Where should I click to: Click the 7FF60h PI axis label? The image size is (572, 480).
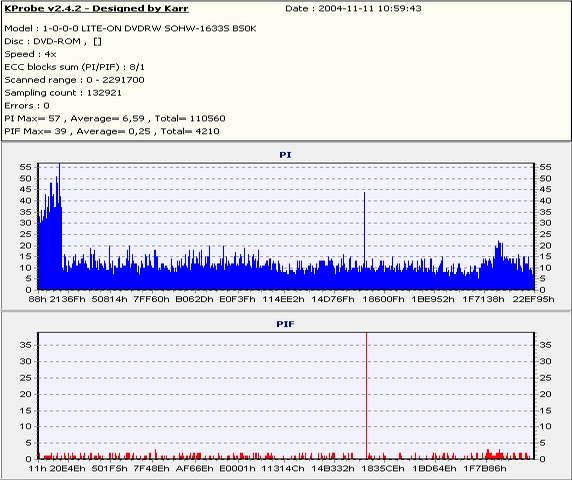(151, 299)
